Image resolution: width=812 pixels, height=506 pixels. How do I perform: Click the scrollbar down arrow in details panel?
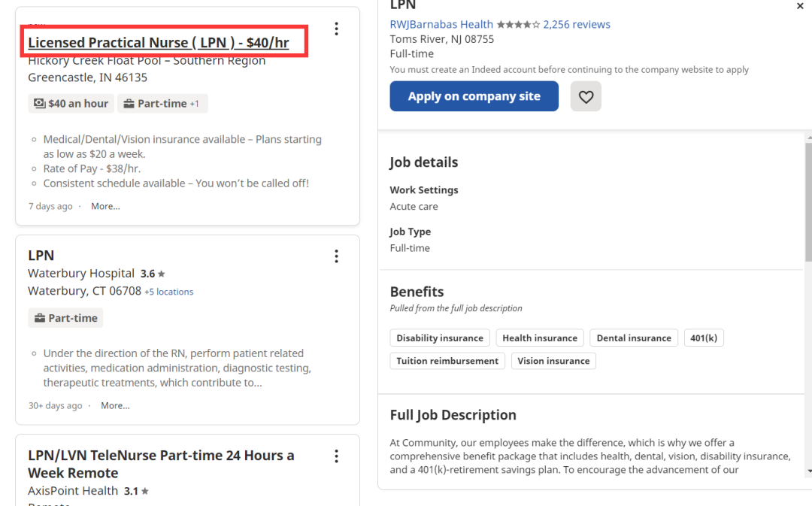pyautogui.click(x=808, y=471)
